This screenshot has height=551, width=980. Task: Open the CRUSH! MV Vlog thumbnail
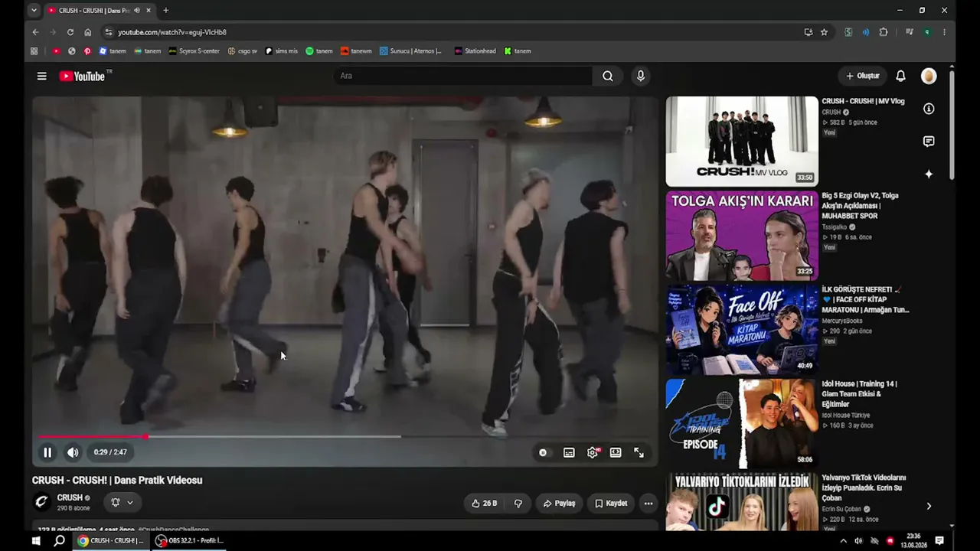point(742,141)
